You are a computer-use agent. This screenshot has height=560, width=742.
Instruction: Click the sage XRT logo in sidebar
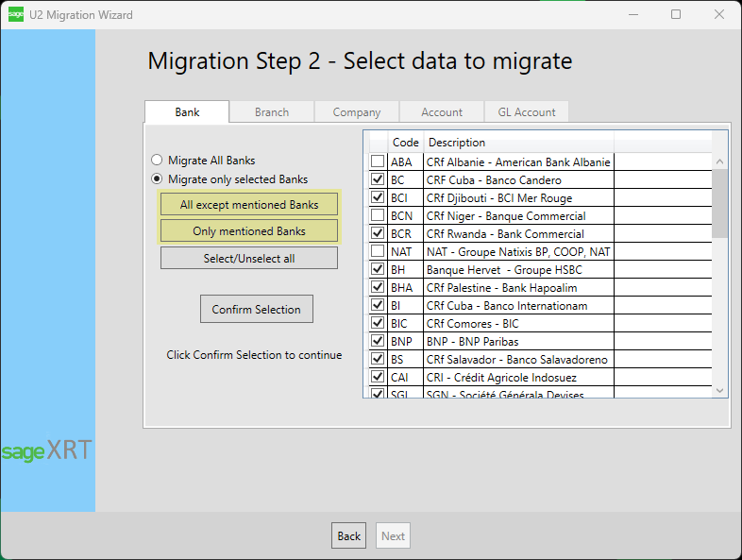pyautogui.click(x=47, y=450)
